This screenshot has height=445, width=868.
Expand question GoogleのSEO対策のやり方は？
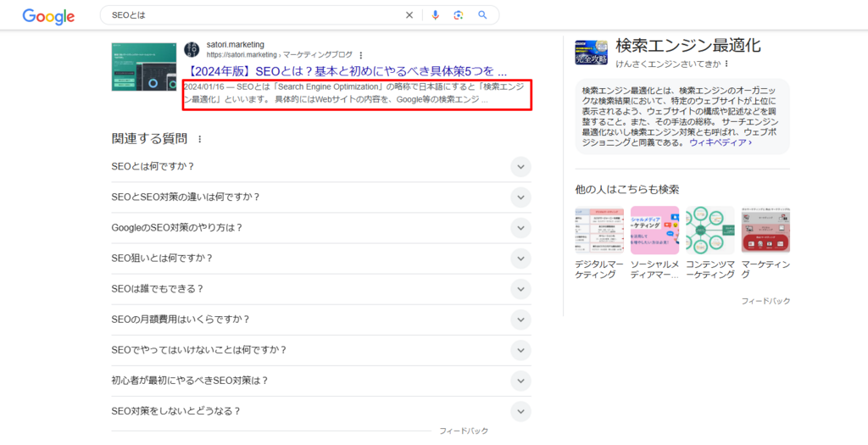tap(520, 228)
